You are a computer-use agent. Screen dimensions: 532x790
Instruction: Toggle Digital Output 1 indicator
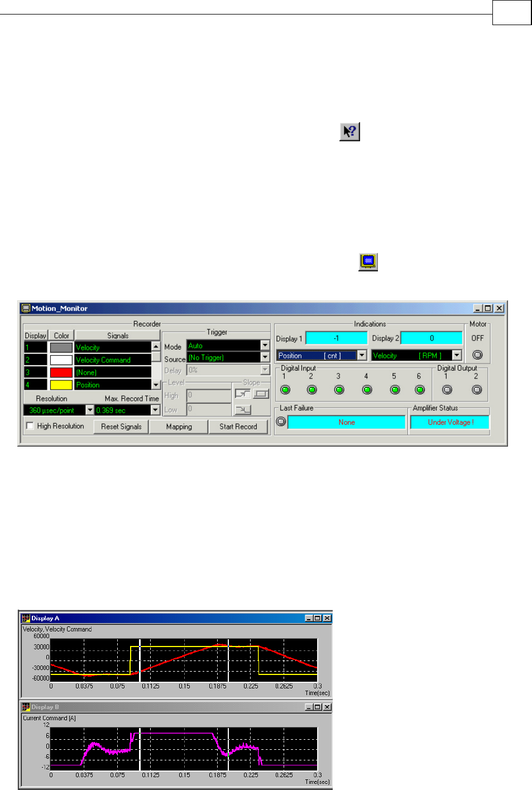click(x=447, y=390)
